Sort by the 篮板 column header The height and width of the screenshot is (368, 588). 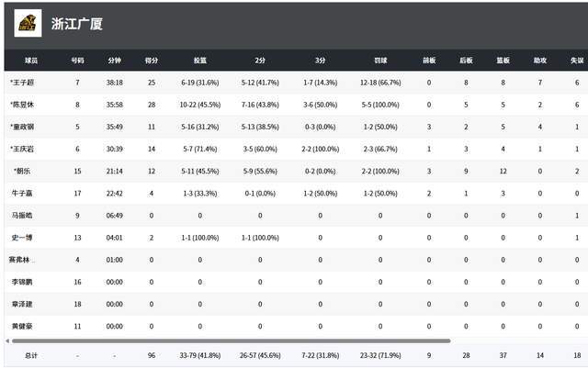pos(503,60)
